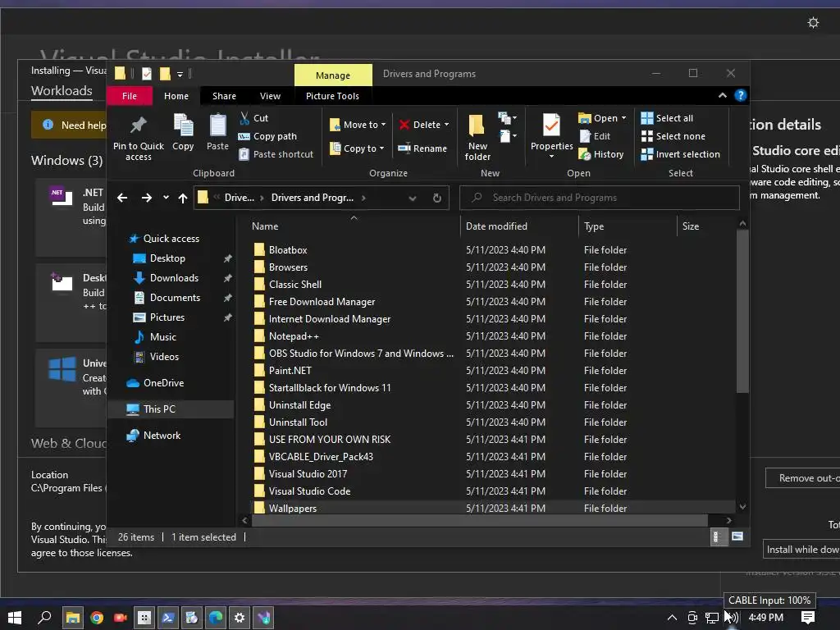Click the taskbar Search magnifier
The width and height of the screenshot is (840, 630).
[x=44, y=618]
